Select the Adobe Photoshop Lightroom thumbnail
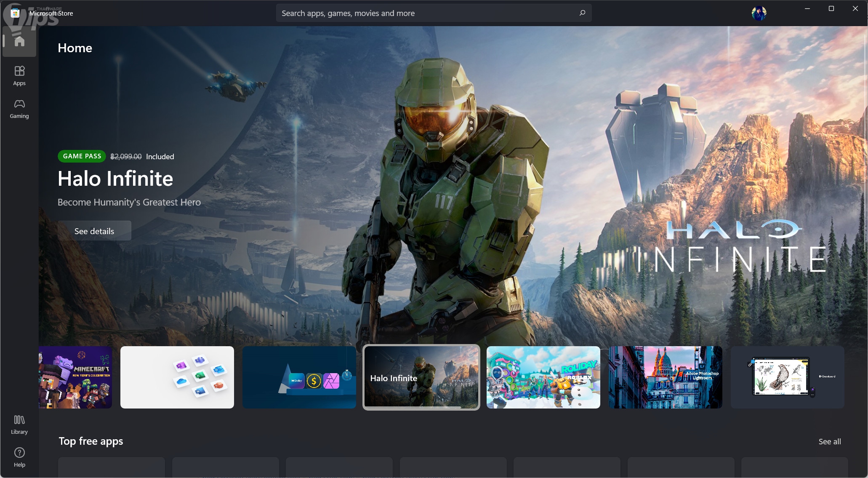Image resolution: width=868 pixels, height=478 pixels. [x=666, y=377]
